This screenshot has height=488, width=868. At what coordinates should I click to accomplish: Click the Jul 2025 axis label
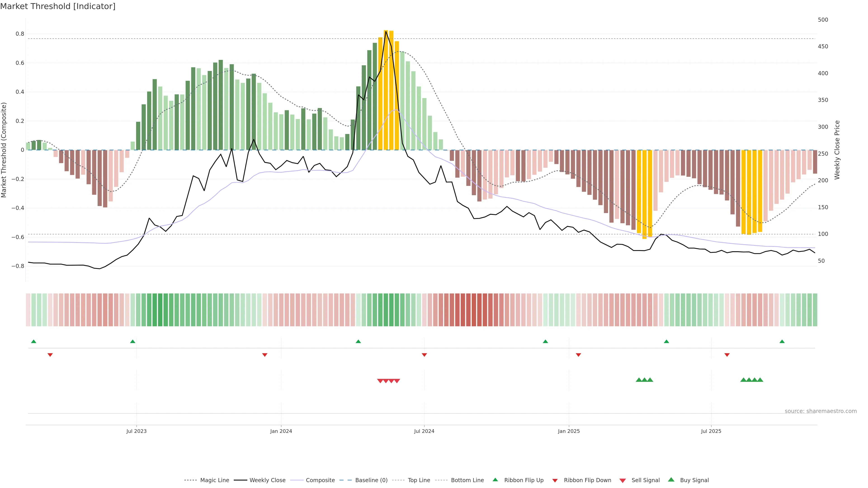tap(711, 432)
